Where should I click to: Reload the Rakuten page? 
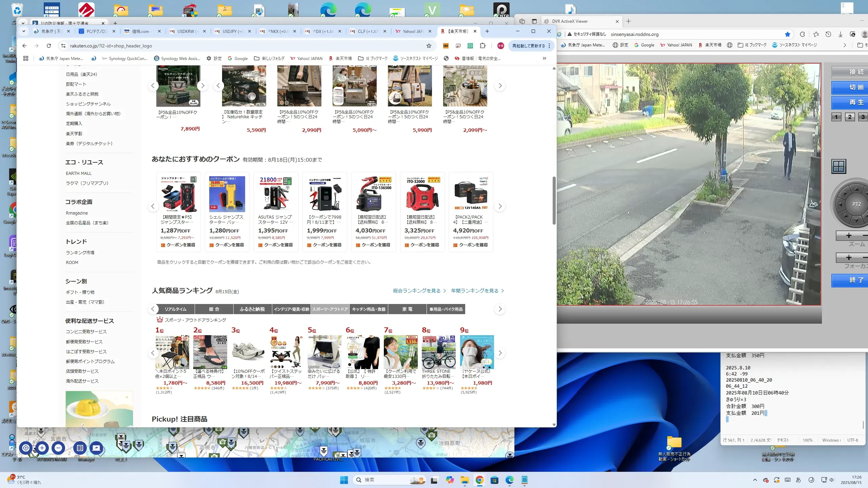click(x=49, y=46)
